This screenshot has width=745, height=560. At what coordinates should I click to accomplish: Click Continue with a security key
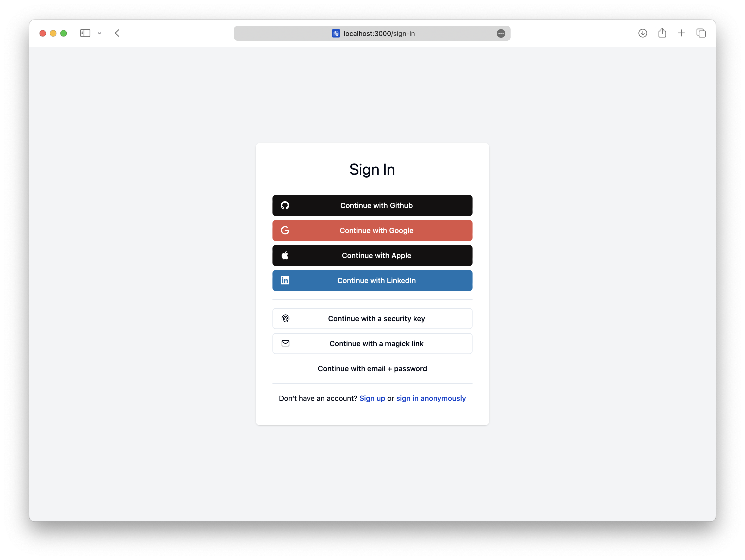click(x=372, y=318)
